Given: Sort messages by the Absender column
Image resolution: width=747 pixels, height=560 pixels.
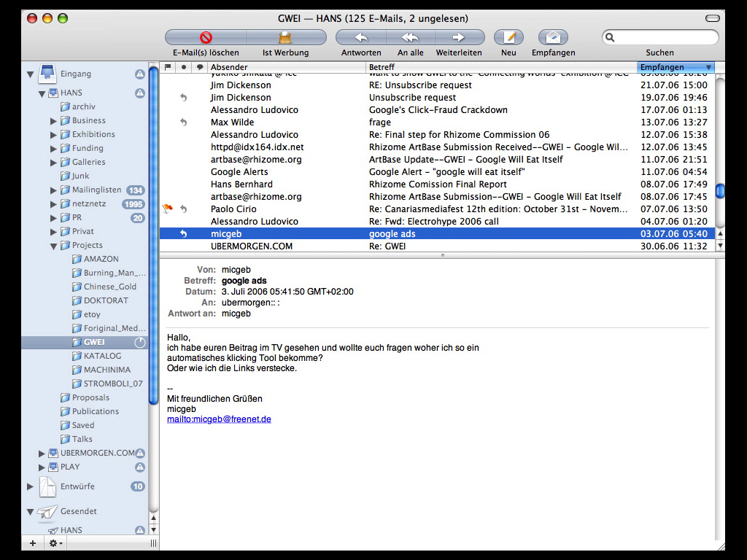Looking at the screenshot, I should 286,67.
